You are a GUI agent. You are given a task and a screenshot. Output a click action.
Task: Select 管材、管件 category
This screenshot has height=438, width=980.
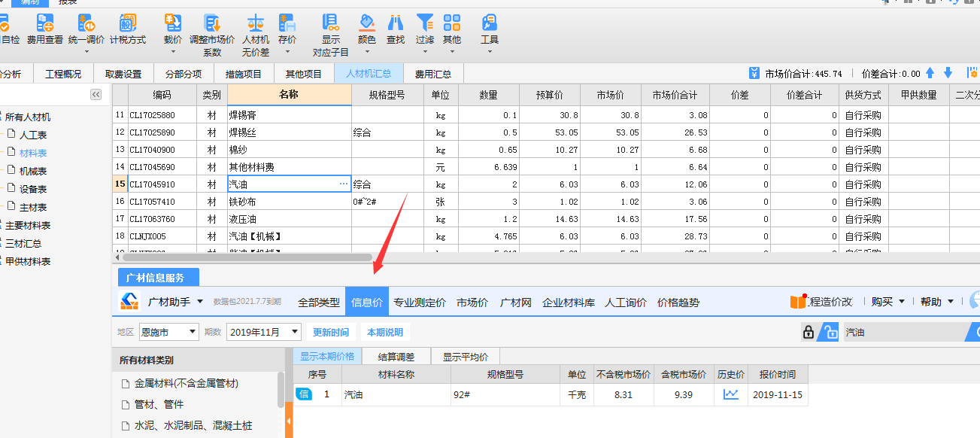tap(159, 404)
